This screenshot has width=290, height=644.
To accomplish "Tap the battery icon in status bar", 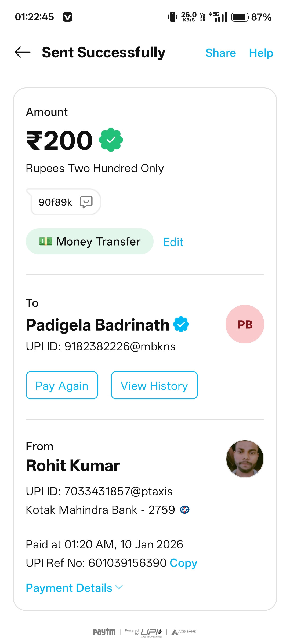I will (240, 17).
